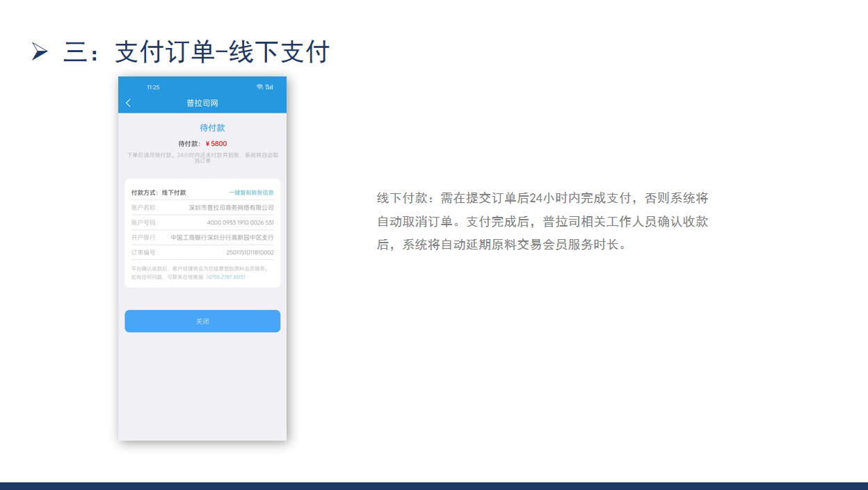Screen dimensions: 868x490
Task: Click the red amount ¥5800
Action: click(216, 144)
